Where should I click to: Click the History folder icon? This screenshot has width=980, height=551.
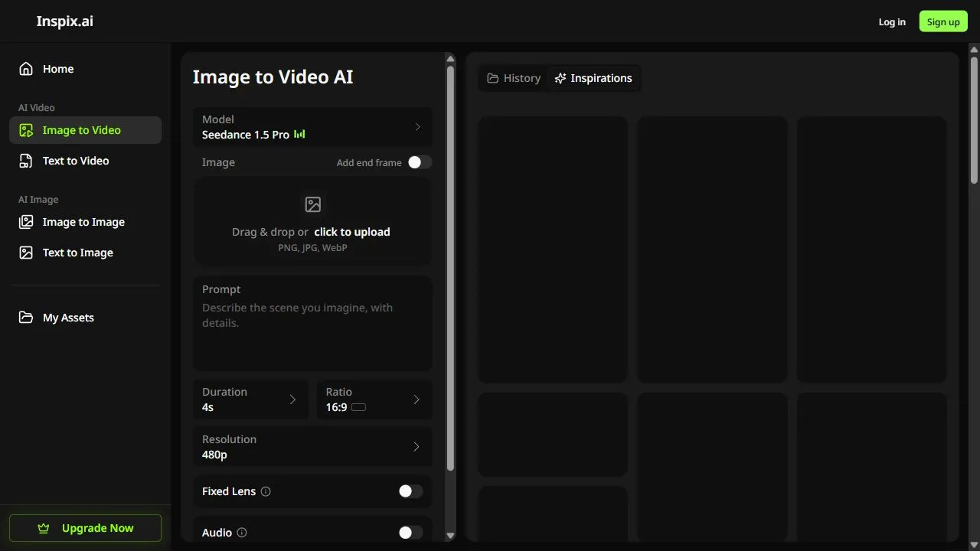[493, 78]
